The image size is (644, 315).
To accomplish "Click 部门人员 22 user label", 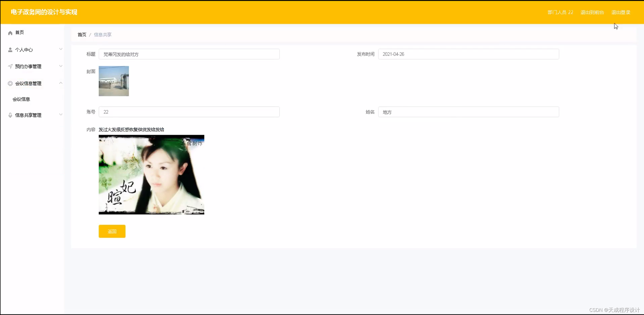I will tap(560, 12).
